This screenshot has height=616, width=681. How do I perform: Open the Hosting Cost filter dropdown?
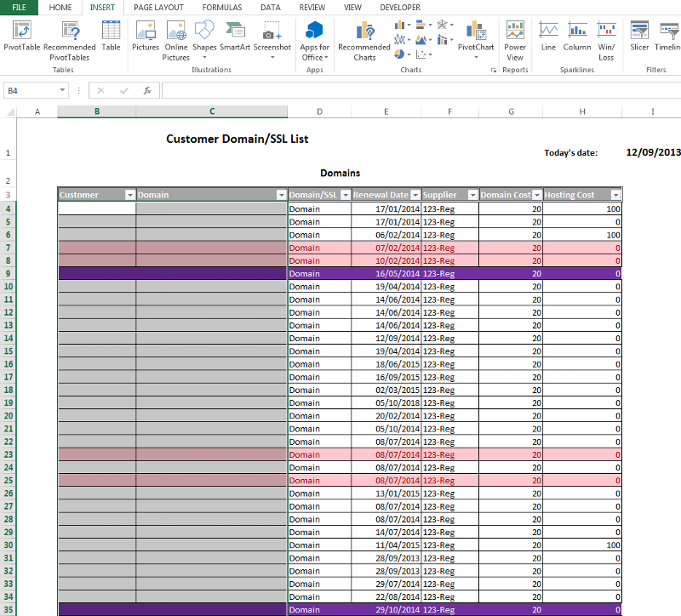[615, 196]
